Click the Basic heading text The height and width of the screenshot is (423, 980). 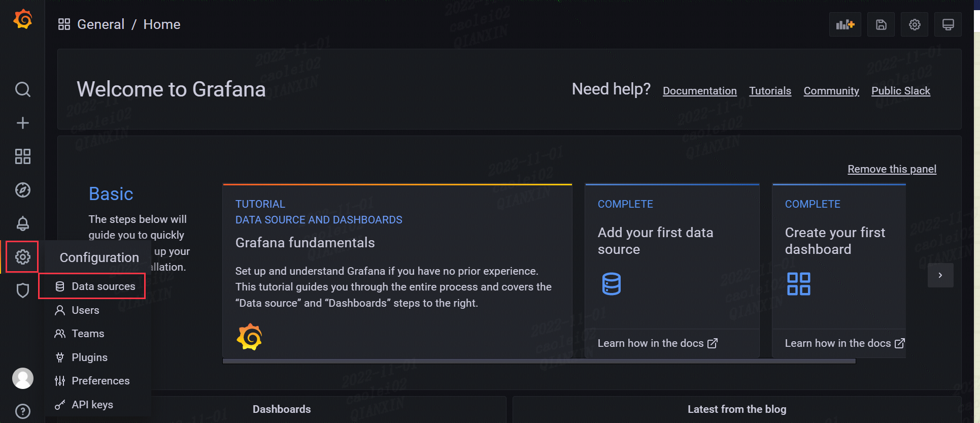click(111, 194)
